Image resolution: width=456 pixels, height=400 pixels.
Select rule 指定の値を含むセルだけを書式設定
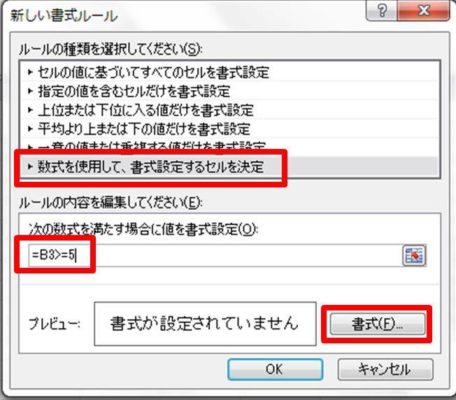click(229, 91)
